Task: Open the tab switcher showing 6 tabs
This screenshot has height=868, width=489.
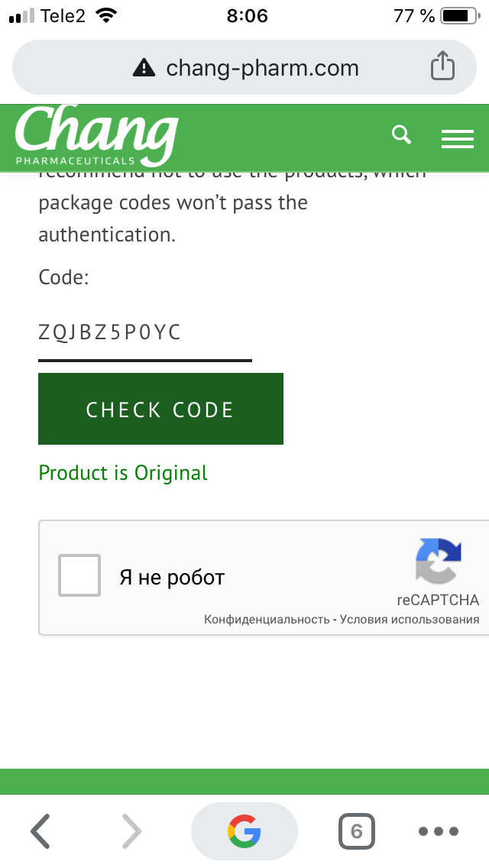Action: pyautogui.click(x=355, y=831)
